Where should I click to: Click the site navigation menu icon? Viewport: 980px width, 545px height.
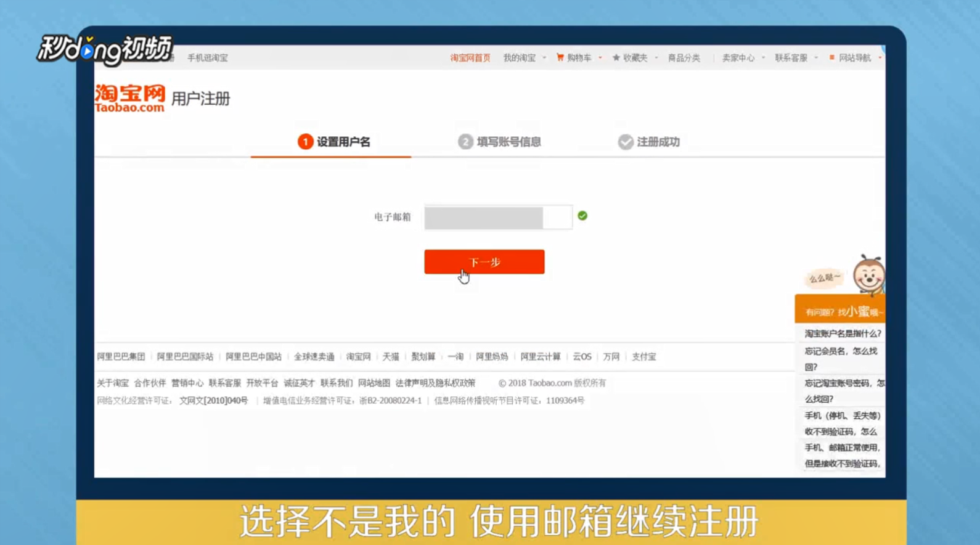click(831, 57)
